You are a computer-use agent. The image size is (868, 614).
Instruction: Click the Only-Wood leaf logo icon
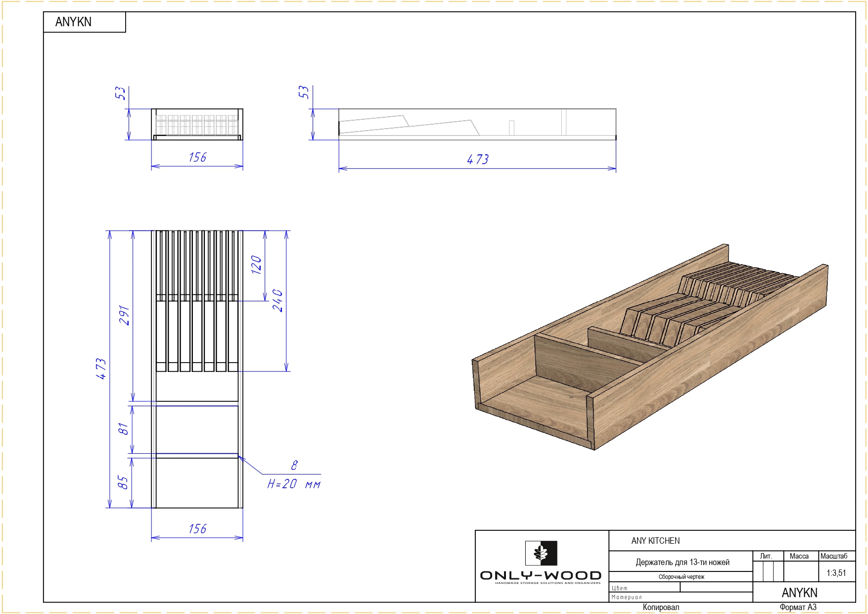(x=541, y=553)
